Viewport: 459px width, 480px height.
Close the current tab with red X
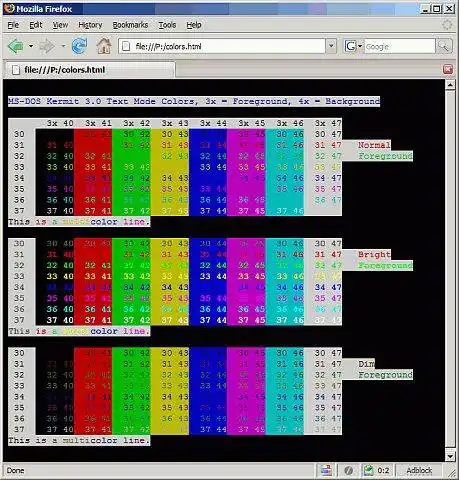pyautogui.click(x=448, y=69)
